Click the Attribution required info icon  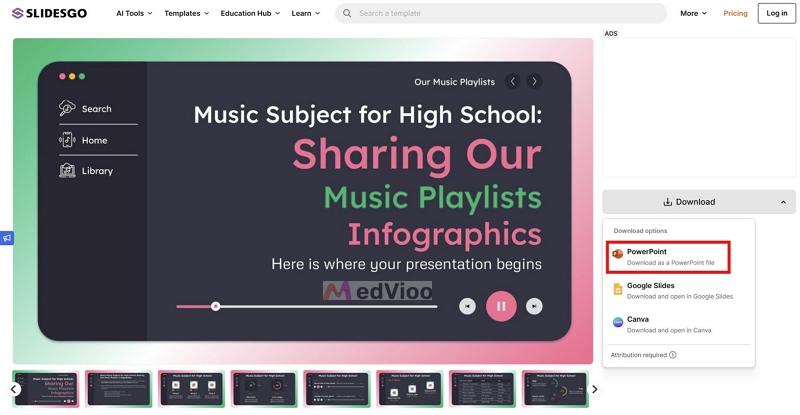tap(672, 355)
